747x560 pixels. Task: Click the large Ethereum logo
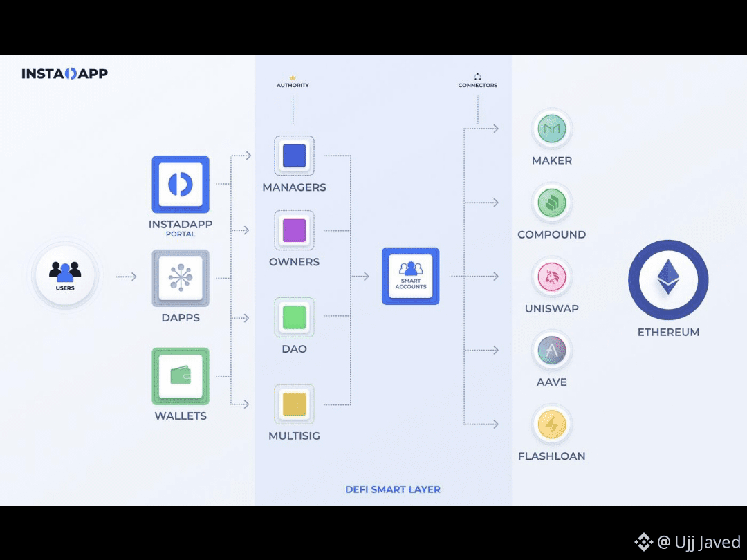click(x=668, y=280)
